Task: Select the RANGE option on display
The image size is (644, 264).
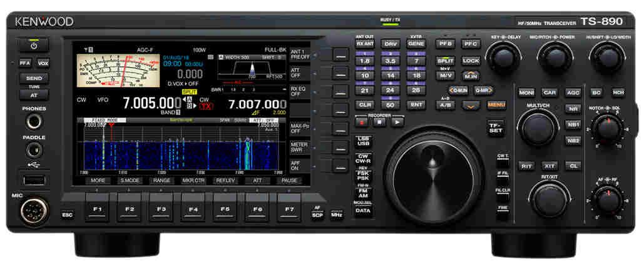Action: (161, 180)
